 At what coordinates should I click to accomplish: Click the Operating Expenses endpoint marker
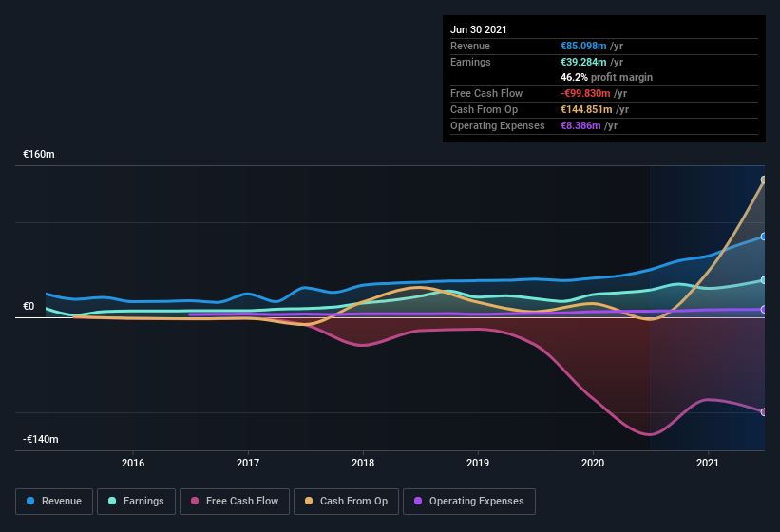764,310
